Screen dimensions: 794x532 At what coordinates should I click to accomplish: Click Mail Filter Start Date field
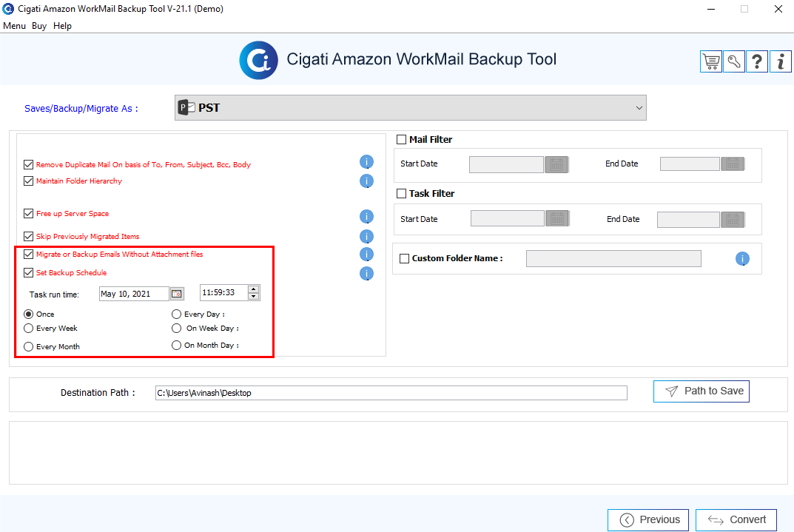coord(506,164)
